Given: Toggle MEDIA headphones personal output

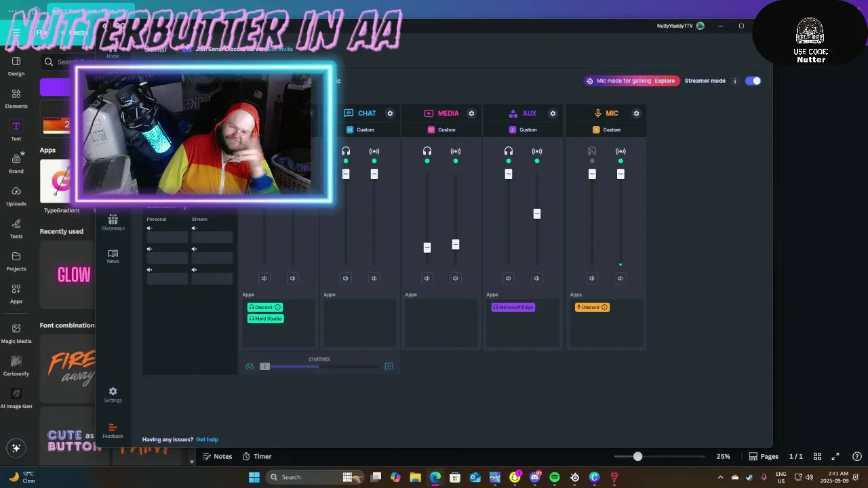Looking at the screenshot, I should tap(427, 151).
